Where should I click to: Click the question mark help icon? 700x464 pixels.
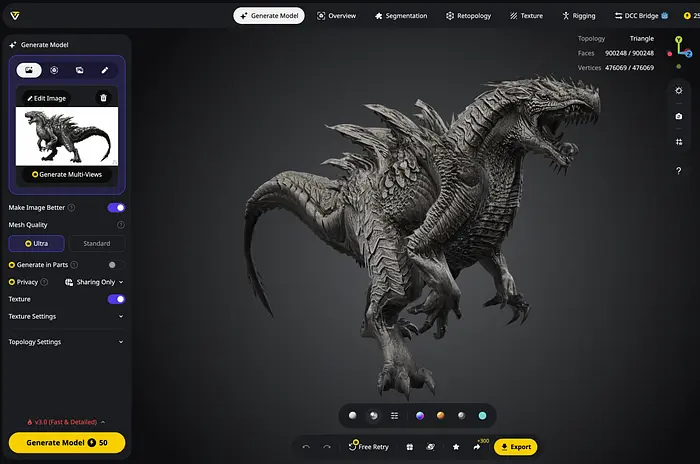tap(679, 171)
